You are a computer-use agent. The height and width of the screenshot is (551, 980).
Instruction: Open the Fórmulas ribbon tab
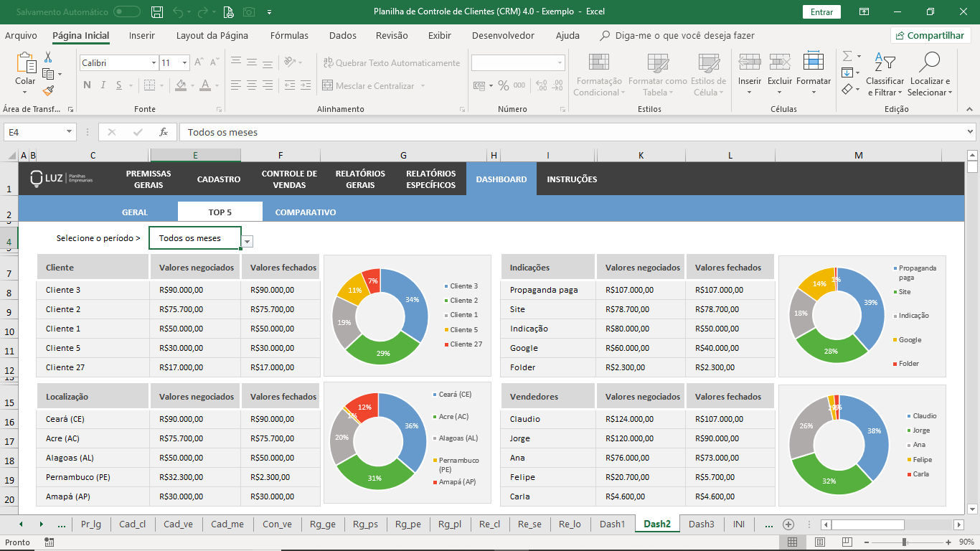(x=289, y=35)
